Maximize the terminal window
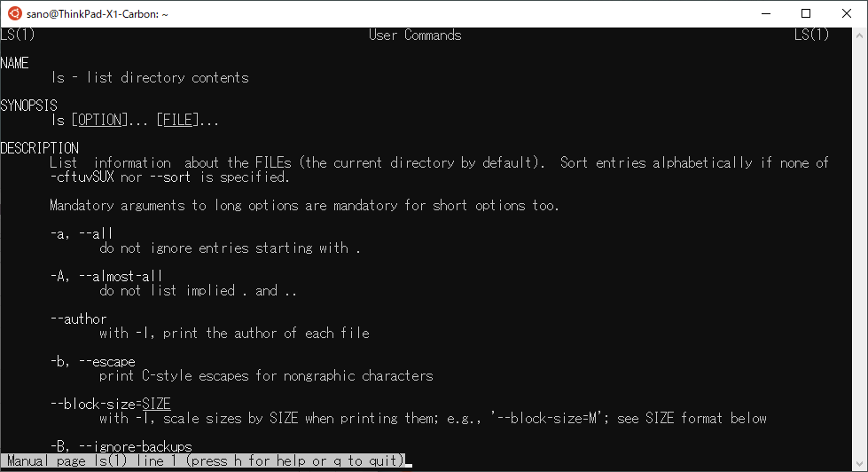 coord(806,13)
